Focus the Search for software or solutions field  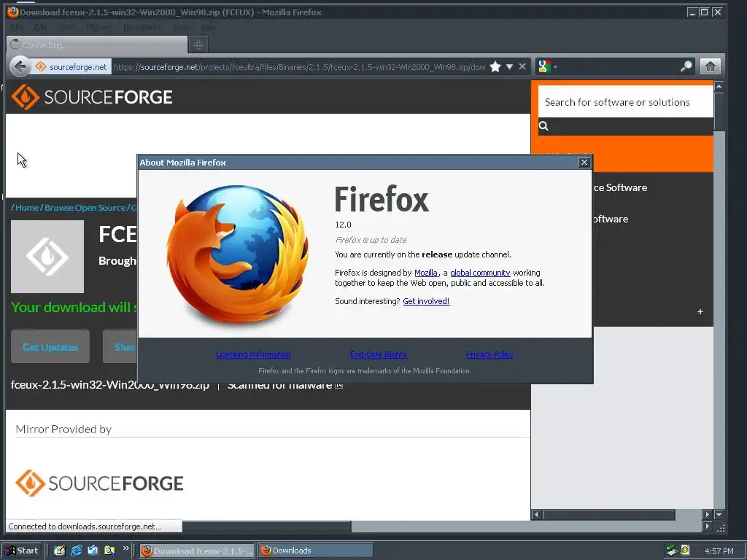tap(625, 102)
